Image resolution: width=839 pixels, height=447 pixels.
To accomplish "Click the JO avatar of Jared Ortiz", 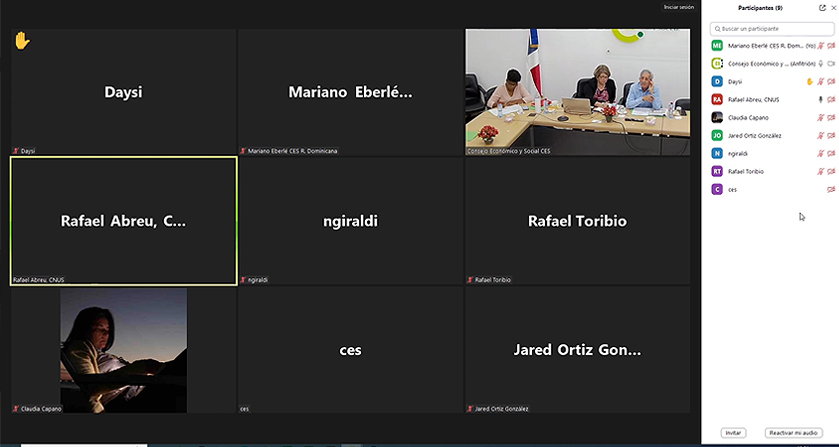I will [717, 135].
